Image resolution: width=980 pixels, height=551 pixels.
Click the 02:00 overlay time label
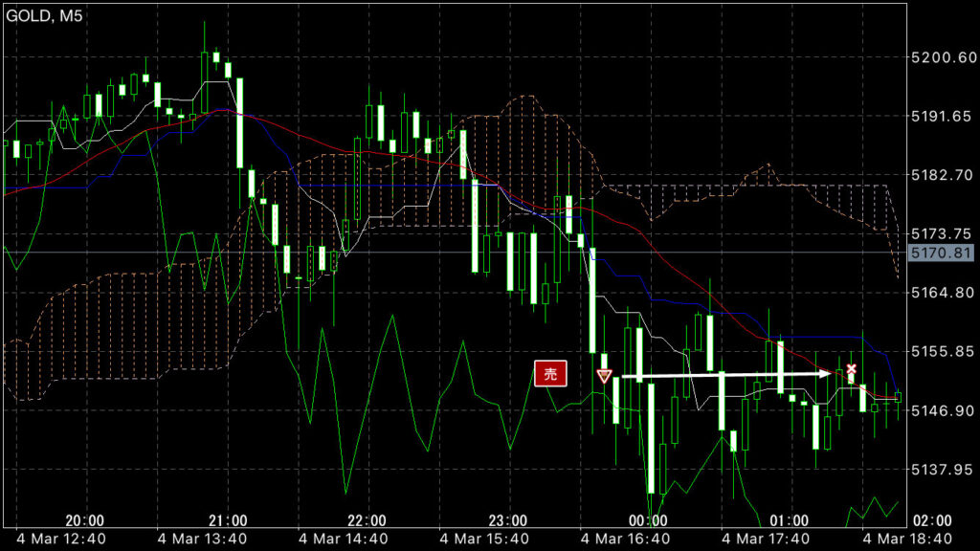pos(932,521)
